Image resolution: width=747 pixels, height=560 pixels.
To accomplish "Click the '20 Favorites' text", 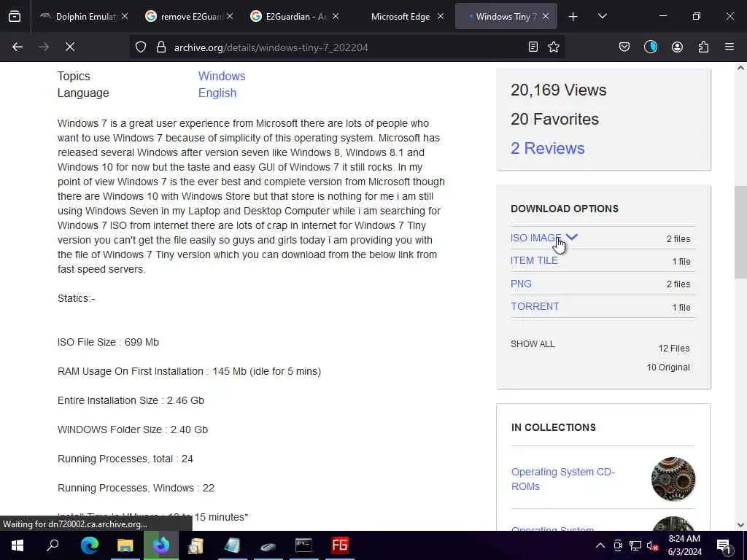I will 554,119.
